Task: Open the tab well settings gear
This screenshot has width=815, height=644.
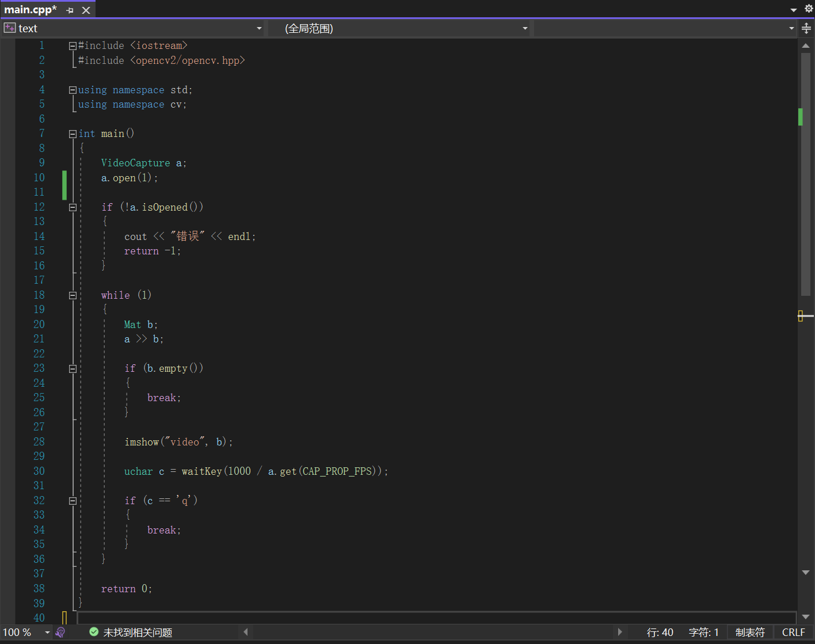Action: (808, 9)
